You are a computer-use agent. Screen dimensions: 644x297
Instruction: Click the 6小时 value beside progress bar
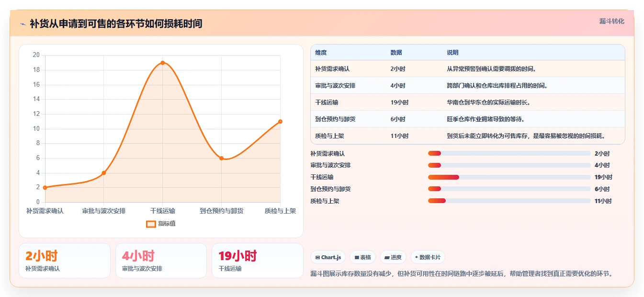pyautogui.click(x=602, y=189)
